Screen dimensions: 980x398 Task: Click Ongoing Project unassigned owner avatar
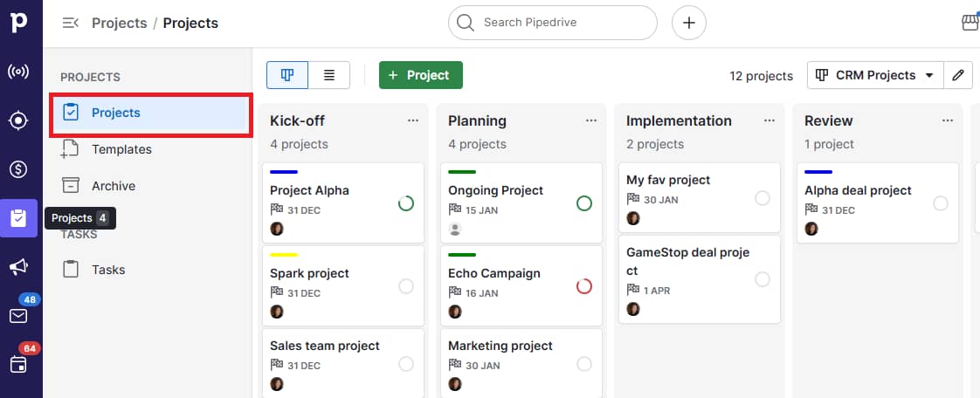(x=455, y=229)
